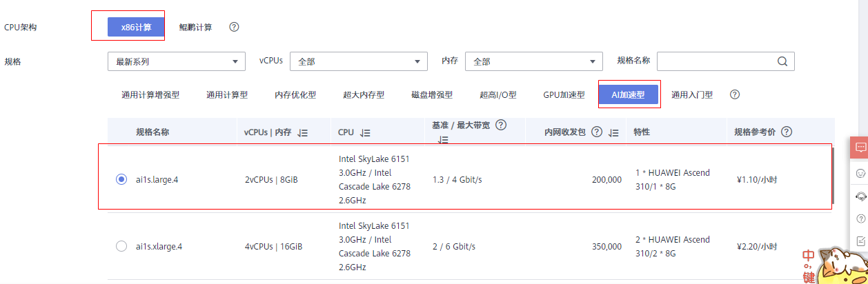Open the customer service headset sidebar icon
Screen dimensions: 868x284
pos(860,196)
